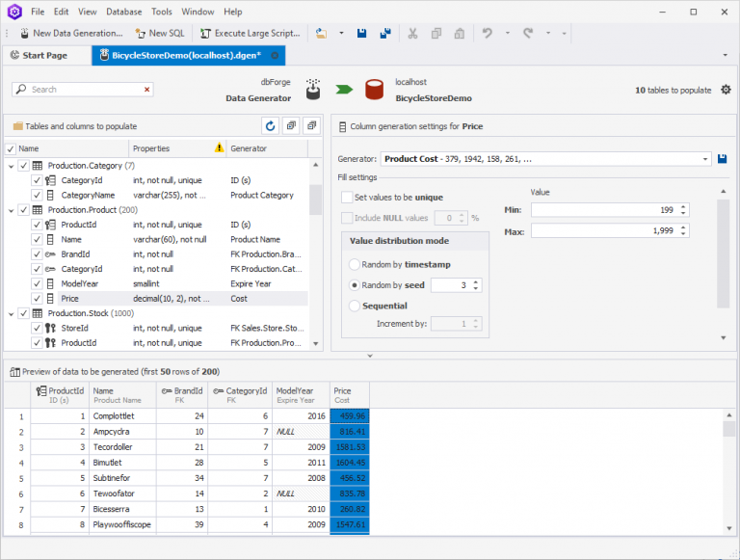The image size is (740, 560).
Task: Save the generator settings with disk icon
Action: (x=723, y=158)
